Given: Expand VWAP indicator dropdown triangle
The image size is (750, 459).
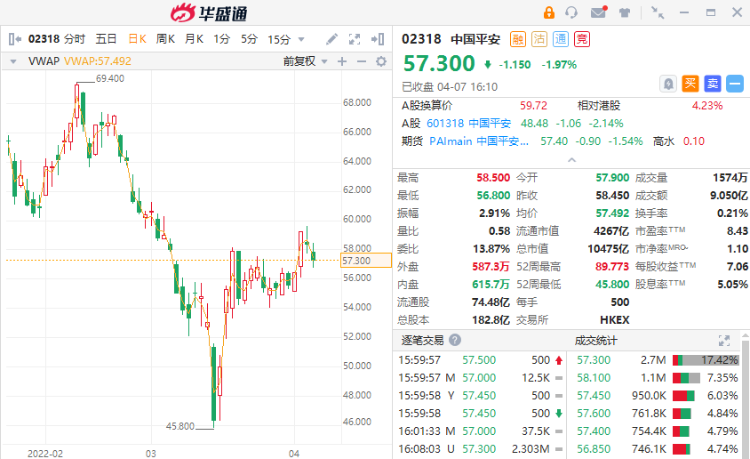Looking at the screenshot, I should (x=13, y=61).
